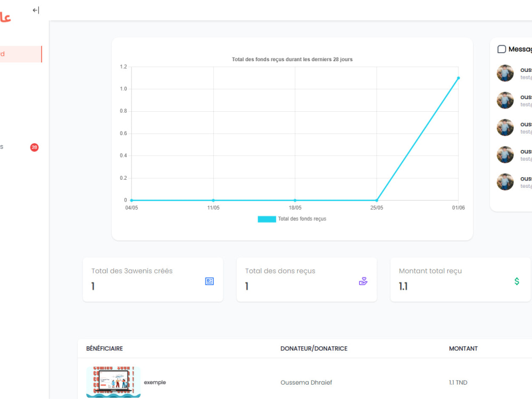Click the green dollar icon on 'Montant total reçu'
This screenshot has width=532, height=399.
[x=517, y=281]
